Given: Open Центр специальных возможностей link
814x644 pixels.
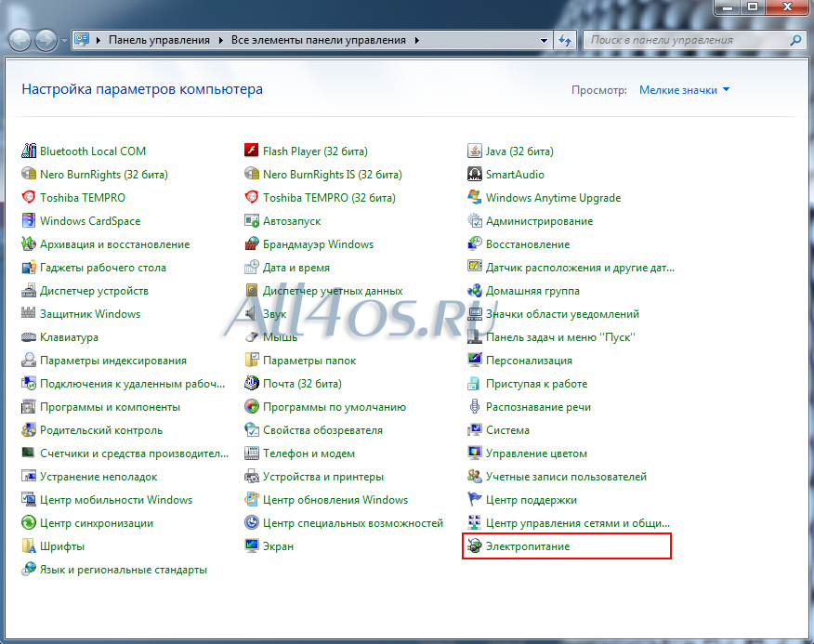Looking at the screenshot, I should click(x=353, y=523).
